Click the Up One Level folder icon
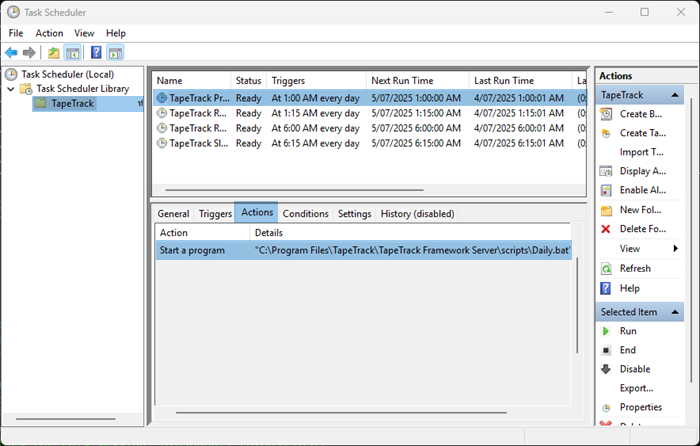700x446 pixels. [53, 52]
